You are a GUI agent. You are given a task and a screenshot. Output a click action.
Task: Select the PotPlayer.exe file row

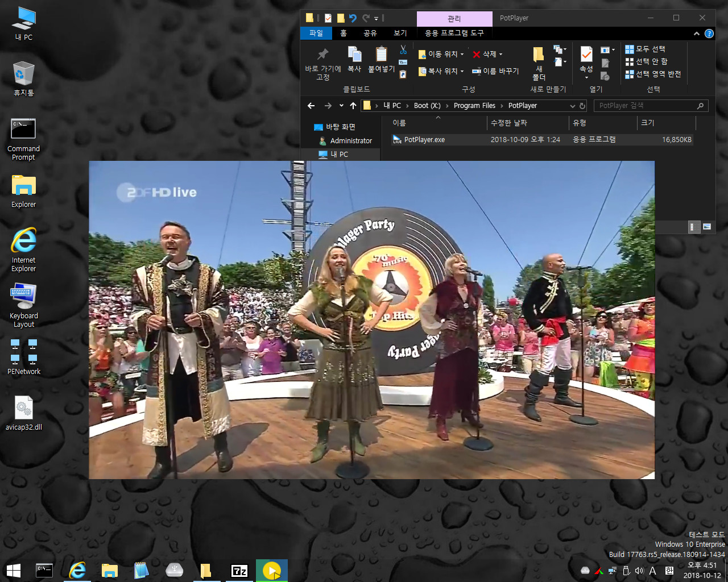[x=542, y=140]
